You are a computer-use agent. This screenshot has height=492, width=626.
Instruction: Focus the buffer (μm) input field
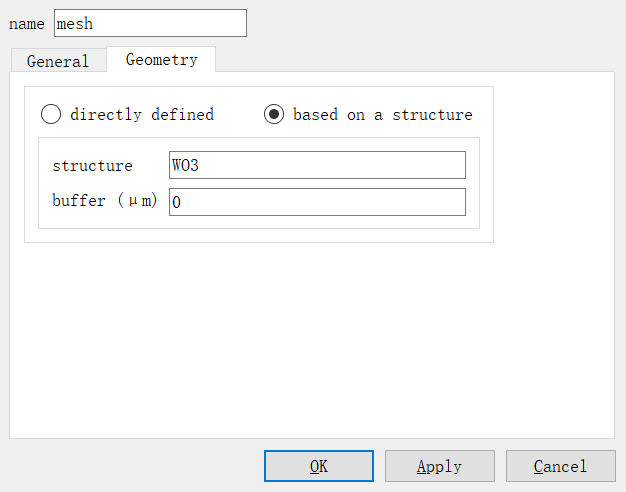point(317,202)
